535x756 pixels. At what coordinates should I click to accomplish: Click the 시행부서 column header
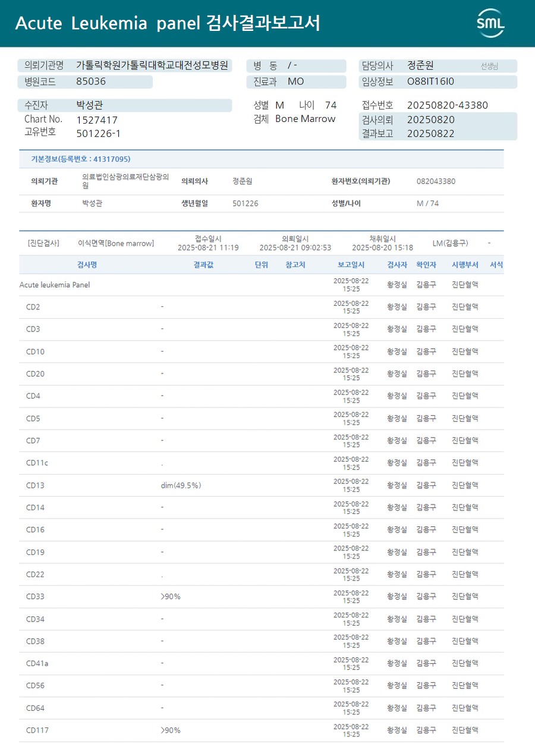coord(465,265)
